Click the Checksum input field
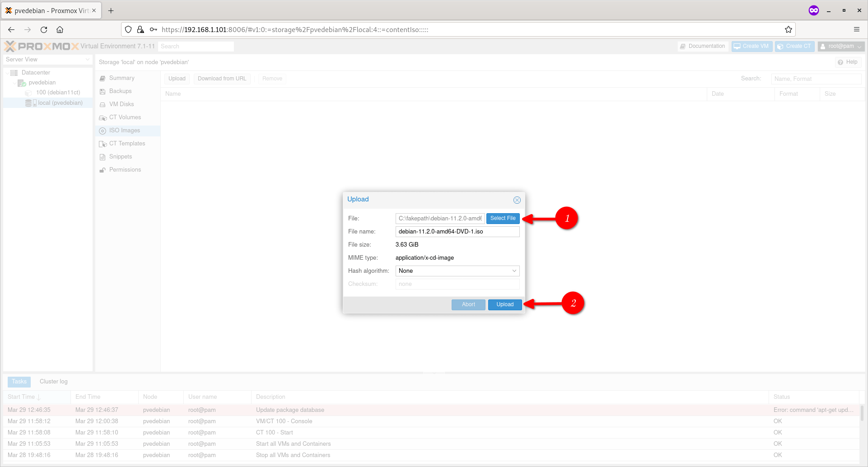Screen dimensions: 868x467 [457, 284]
